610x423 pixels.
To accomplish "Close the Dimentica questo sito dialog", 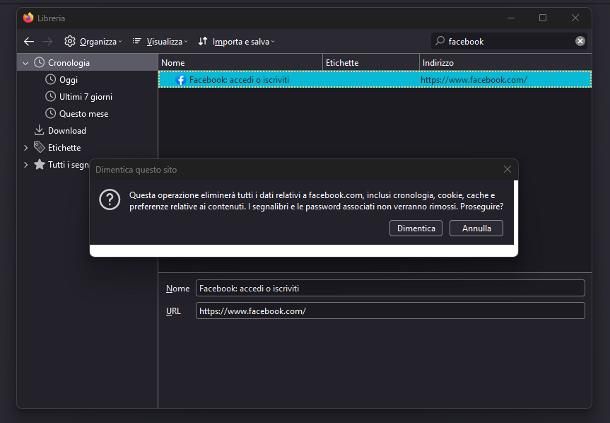I will point(507,169).
